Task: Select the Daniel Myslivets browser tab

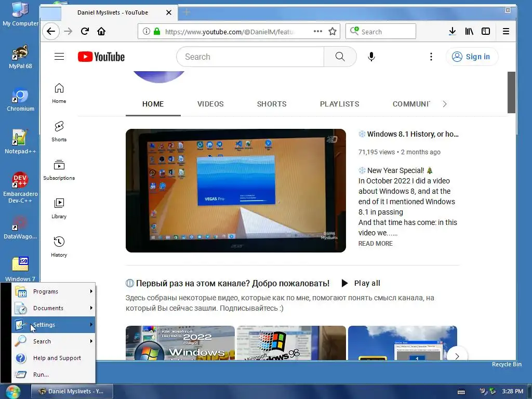Action: (113, 12)
